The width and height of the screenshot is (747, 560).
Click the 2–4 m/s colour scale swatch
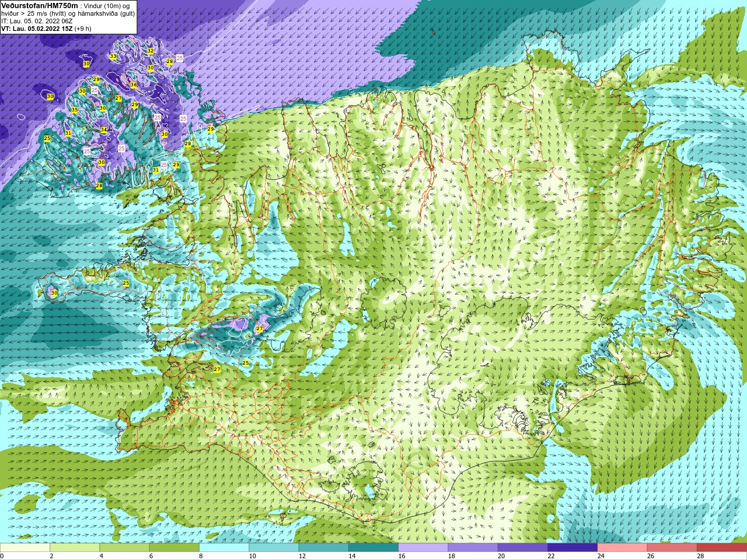(x=75, y=548)
